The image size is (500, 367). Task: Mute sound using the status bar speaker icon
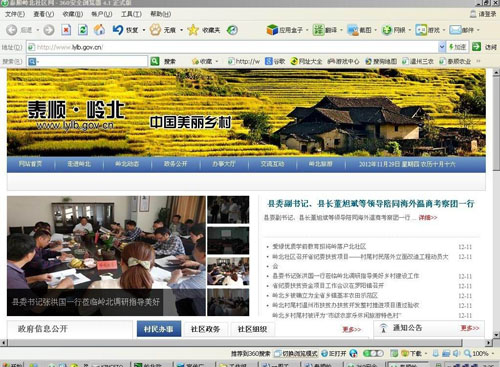tap(456, 353)
